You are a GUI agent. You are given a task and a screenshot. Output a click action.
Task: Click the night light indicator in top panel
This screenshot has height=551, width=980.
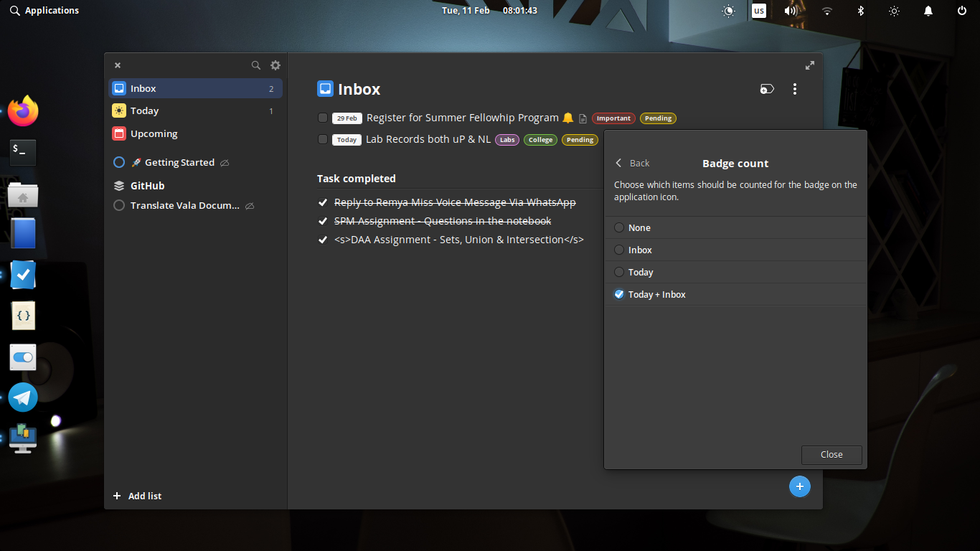click(x=729, y=11)
